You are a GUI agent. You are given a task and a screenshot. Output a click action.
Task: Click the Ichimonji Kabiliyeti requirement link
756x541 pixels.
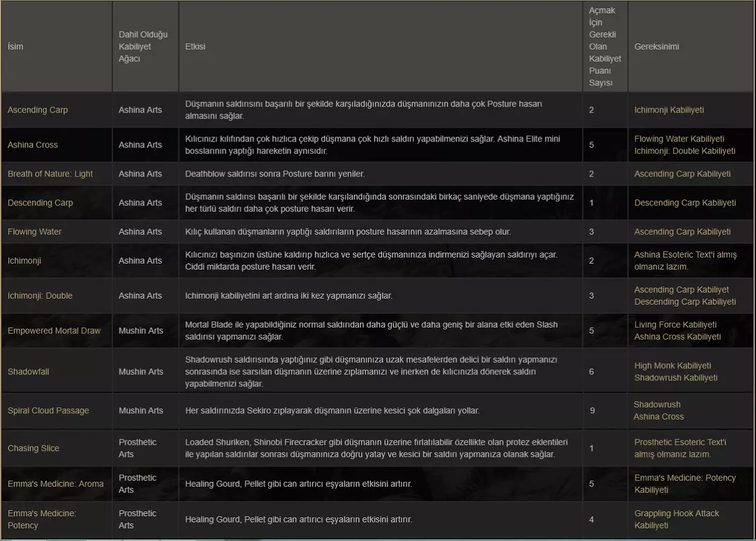coord(669,110)
